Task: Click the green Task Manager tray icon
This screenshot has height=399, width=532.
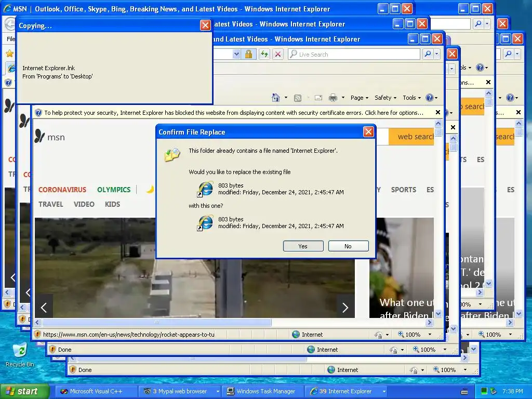Action: pyautogui.click(x=484, y=391)
